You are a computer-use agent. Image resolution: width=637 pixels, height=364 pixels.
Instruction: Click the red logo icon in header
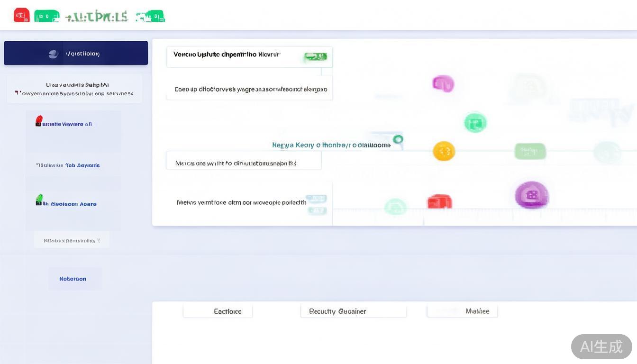point(21,15)
